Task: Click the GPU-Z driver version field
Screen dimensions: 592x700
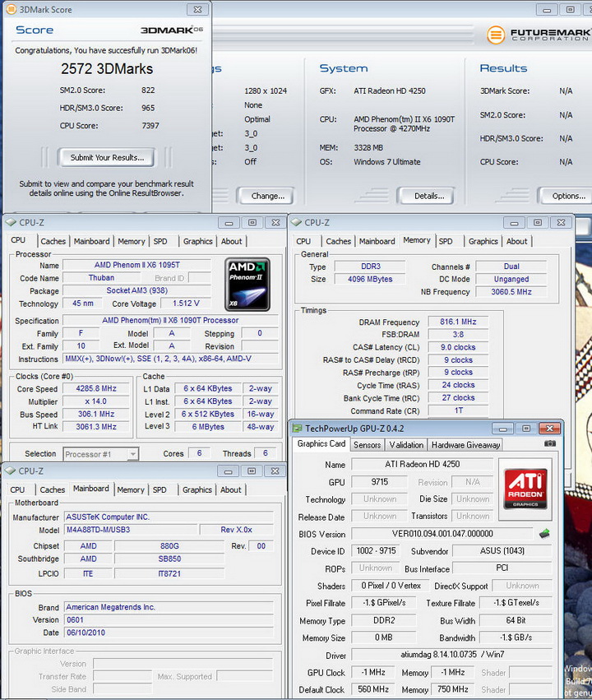Action: [452, 655]
